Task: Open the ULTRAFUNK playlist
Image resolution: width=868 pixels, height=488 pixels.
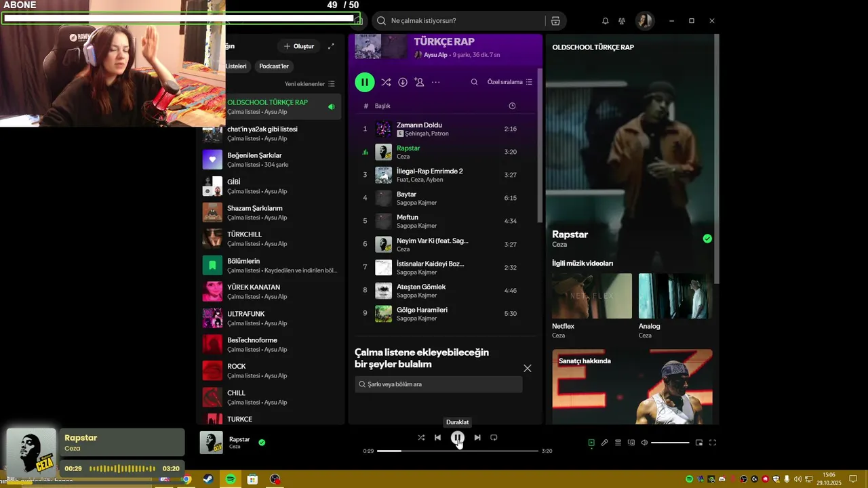Action: [x=271, y=318]
